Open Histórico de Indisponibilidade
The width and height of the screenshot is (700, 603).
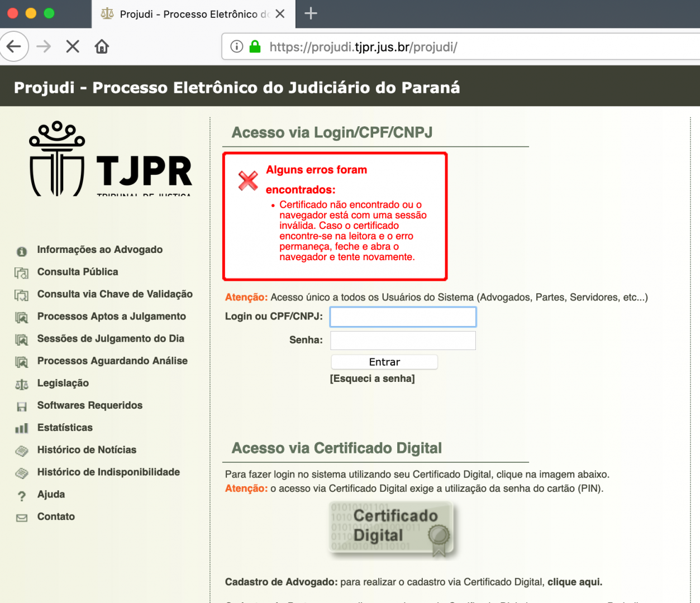[x=108, y=473]
